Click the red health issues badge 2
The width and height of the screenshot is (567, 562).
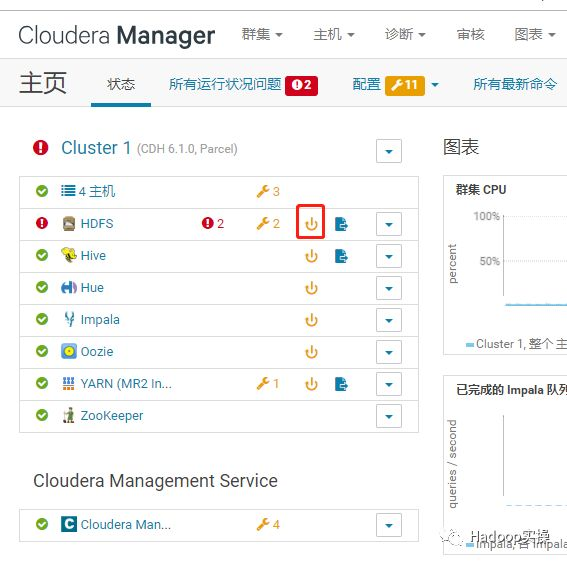301,86
